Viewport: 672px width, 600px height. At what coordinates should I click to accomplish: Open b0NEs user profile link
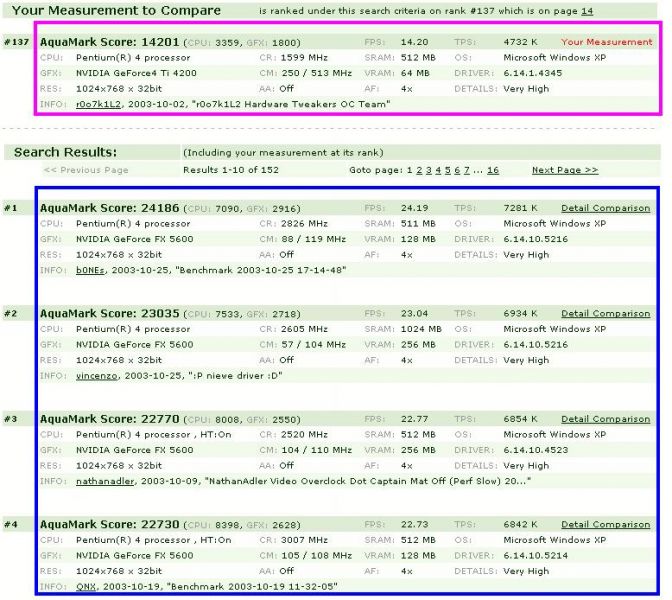tap(90, 270)
